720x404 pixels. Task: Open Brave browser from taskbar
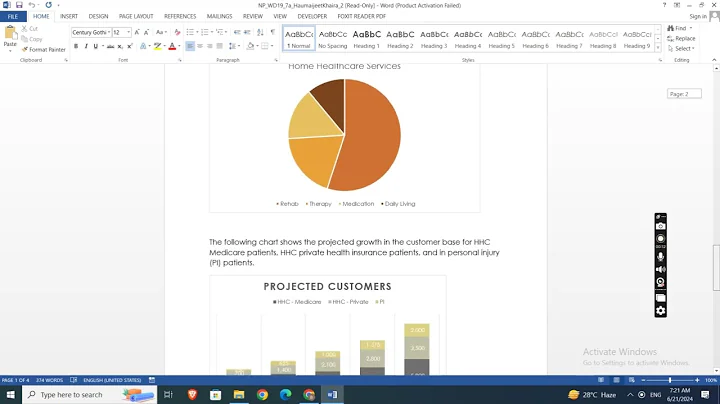[x=192, y=395]
